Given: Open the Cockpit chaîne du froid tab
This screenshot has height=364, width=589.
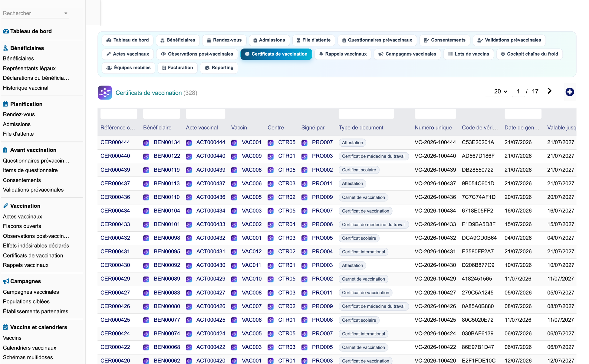Looking at the screenshot, I should tap(529, 54).
